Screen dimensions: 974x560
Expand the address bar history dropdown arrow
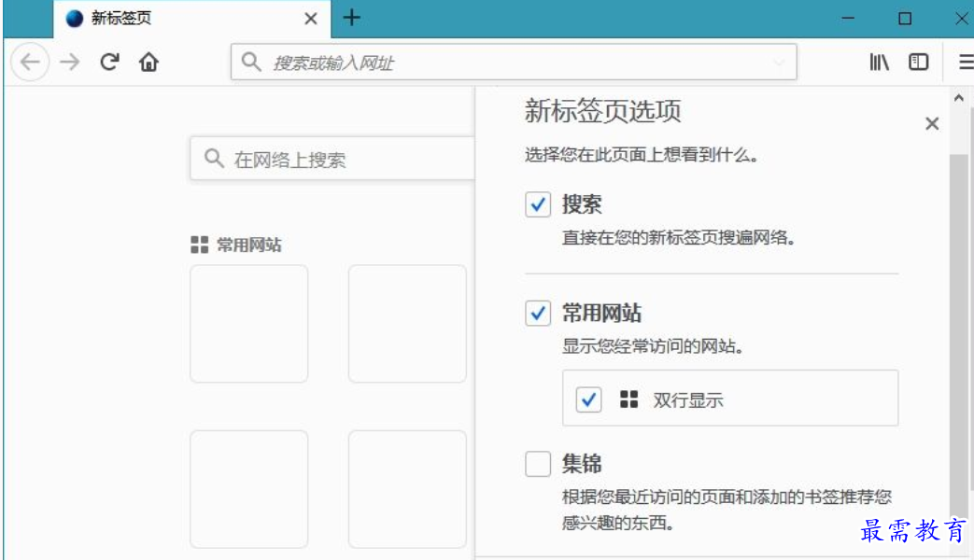[x=778, y=63]
